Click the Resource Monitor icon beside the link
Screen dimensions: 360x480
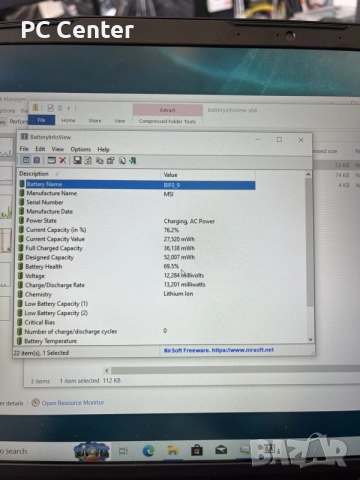[x=35, y=403]
